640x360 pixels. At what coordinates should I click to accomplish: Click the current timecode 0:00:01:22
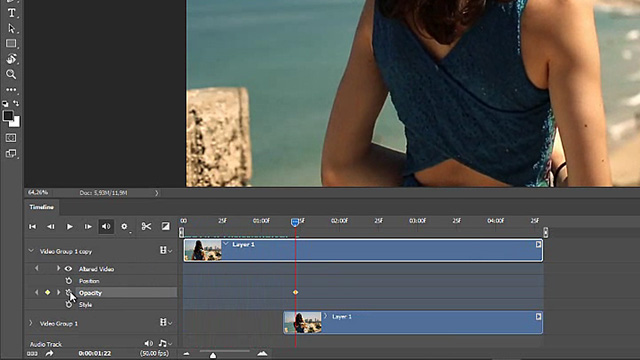[95, 353]
